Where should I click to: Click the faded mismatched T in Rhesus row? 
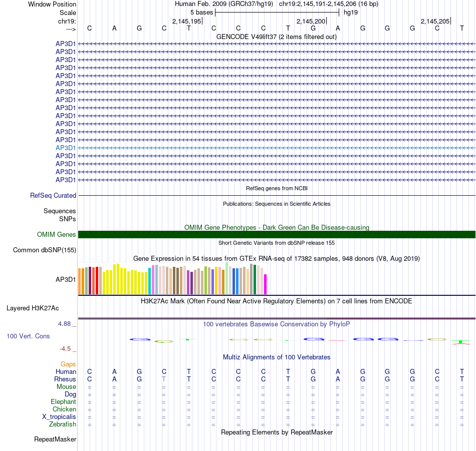click(164, 379)
